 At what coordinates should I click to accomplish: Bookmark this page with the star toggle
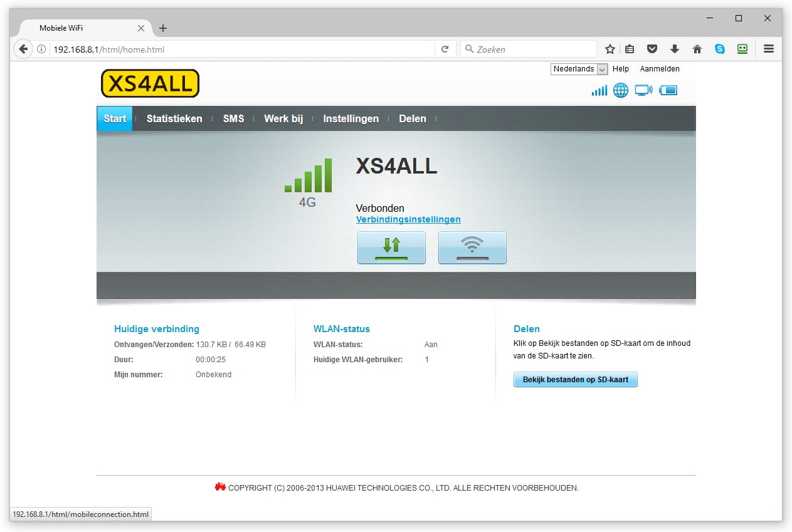pyautogui.click(x=609, y=48)
